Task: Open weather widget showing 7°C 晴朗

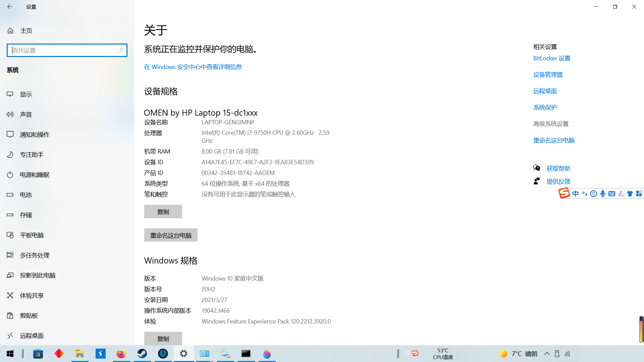Action: coord(518,354)
